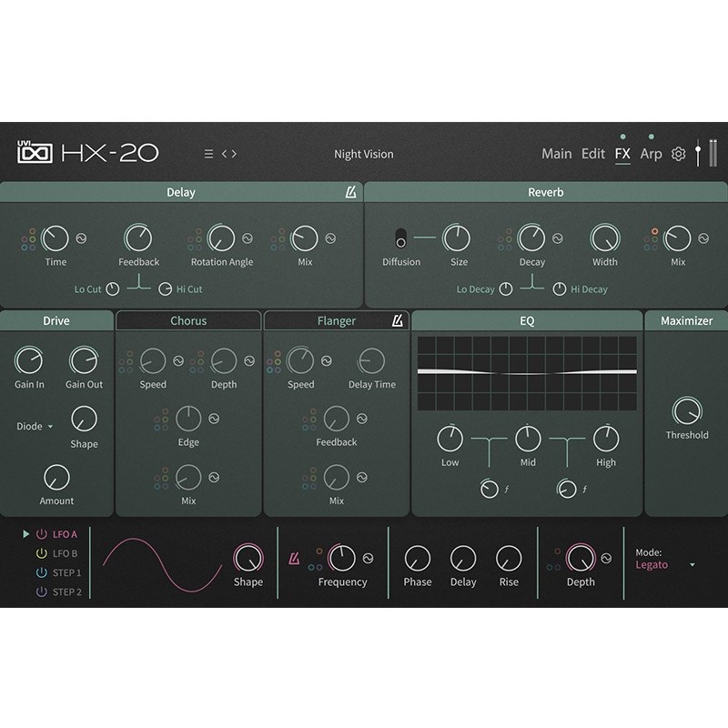
Task: Click the LFO Phase knob
Action: 418,558
